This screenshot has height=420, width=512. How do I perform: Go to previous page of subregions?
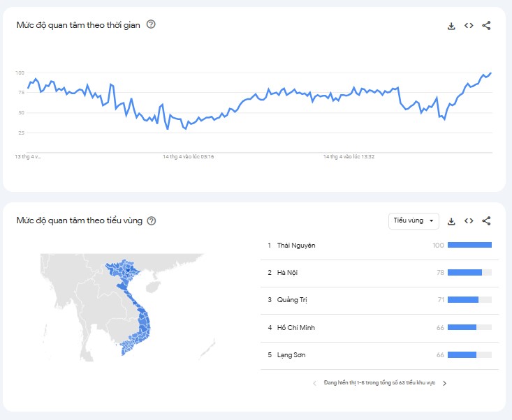tap(314, 383)
